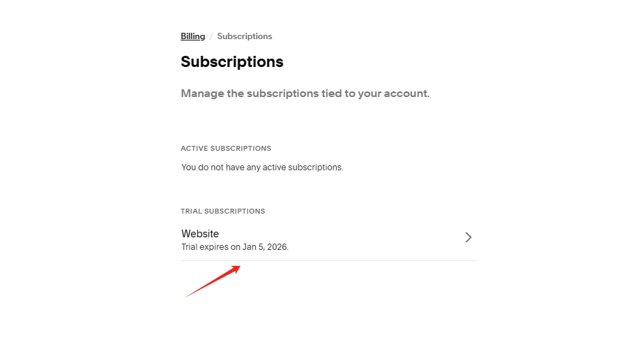Open the Billing breadcrumb link
The height and width of the screenshot is (342, 644).
(x=193, y=36)
